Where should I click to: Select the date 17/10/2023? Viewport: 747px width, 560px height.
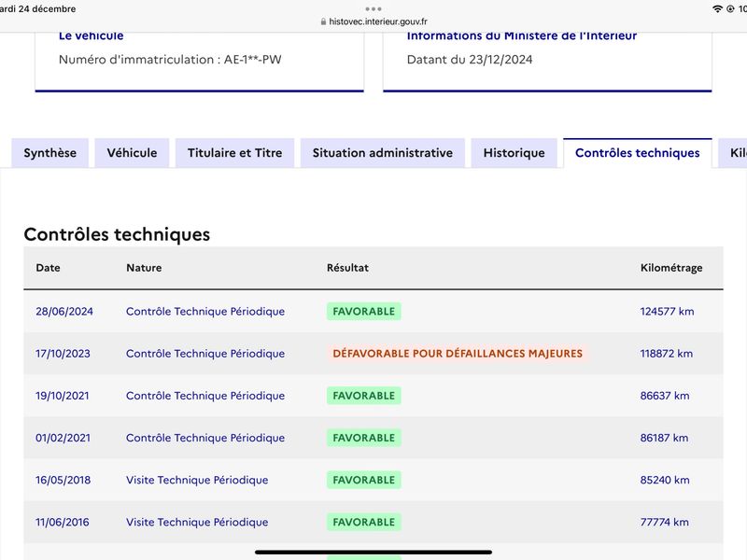(63, 354)
